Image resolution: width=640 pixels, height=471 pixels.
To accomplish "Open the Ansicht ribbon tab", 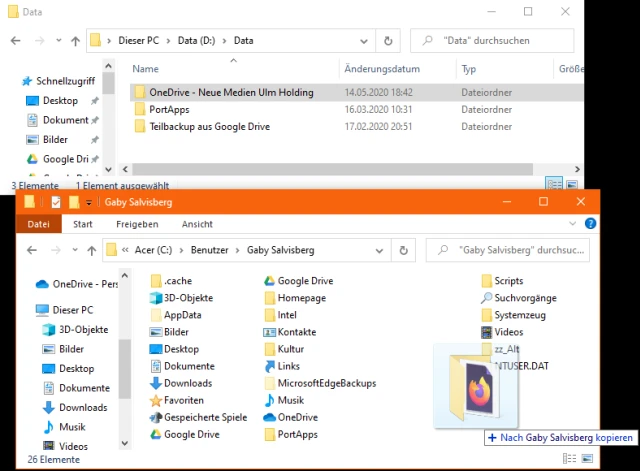I will tap(197, 224).
